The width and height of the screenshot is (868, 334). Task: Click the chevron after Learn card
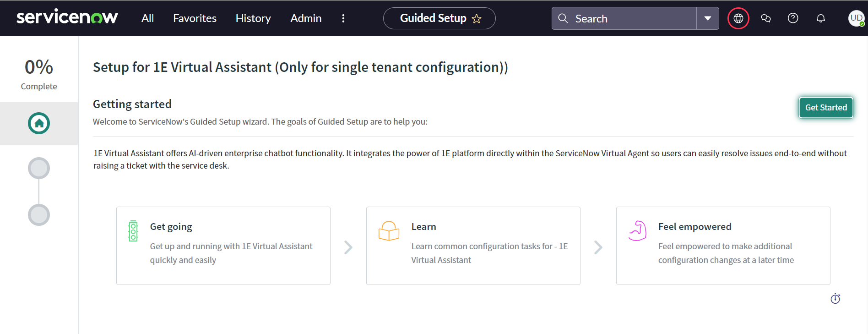(x=598, y=247)
